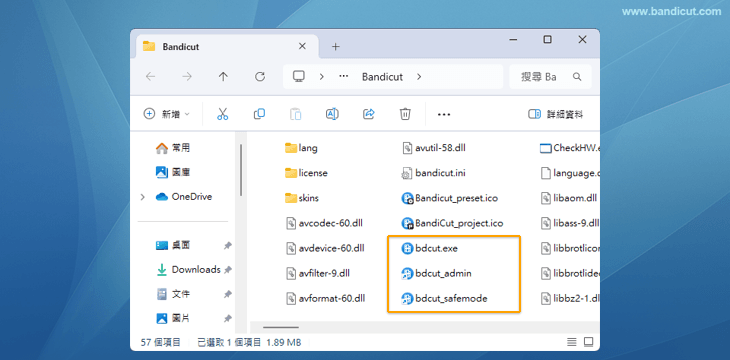
Task: Select the bandicut.ini file
Action: [x=433, y=173]
